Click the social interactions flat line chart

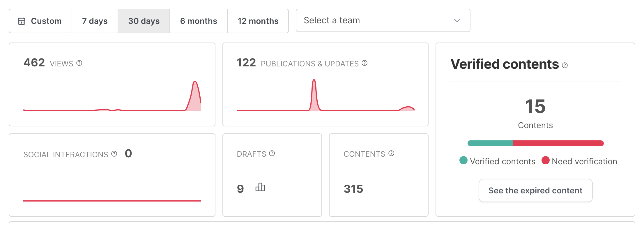click(x=112, y=201)
